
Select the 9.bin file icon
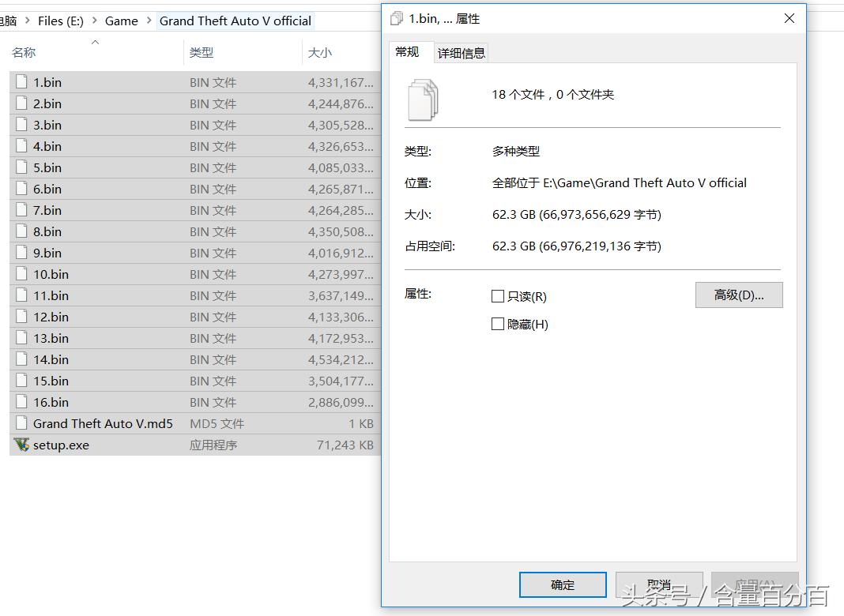click(21, 253)
